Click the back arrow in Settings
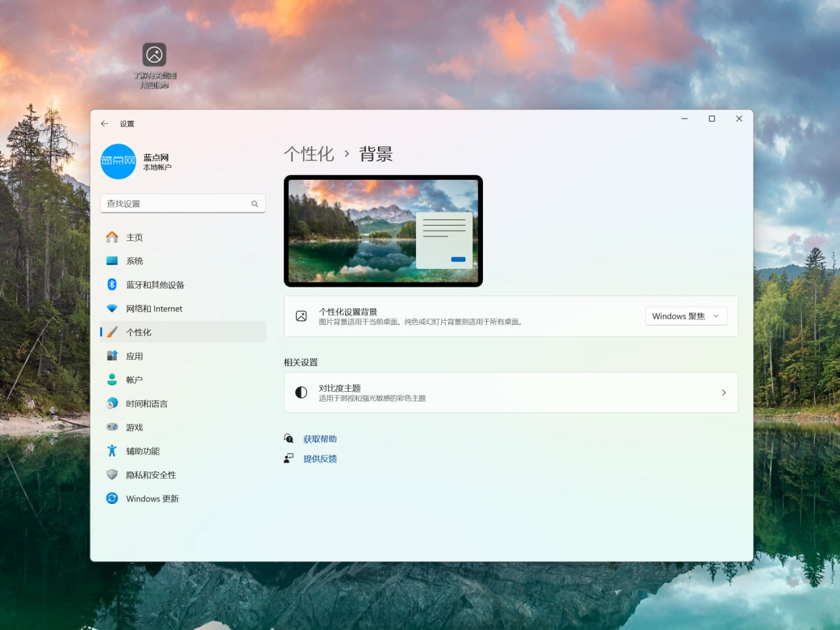The width and height of the screenshot is (840, 630). [x=104, y=123]
